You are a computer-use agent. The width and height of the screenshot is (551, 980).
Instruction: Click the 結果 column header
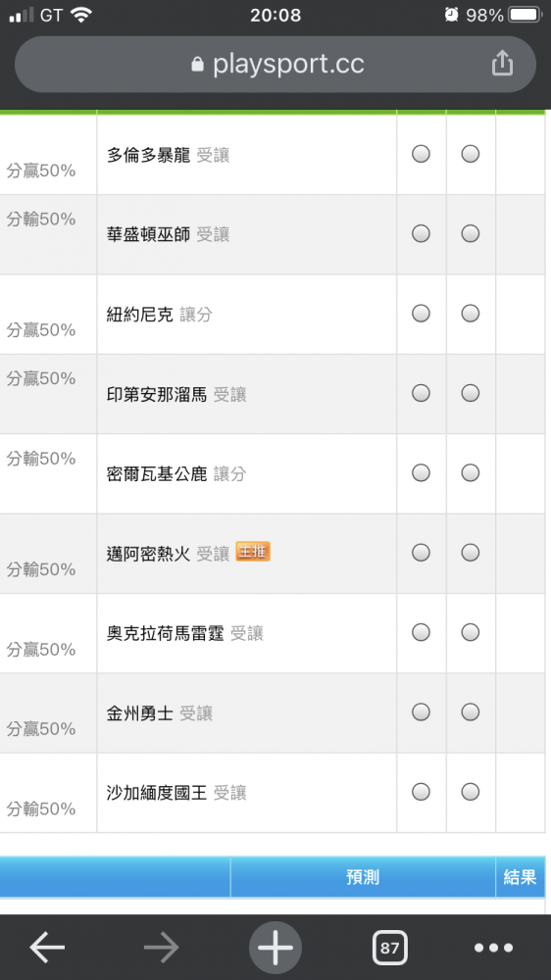521,877
